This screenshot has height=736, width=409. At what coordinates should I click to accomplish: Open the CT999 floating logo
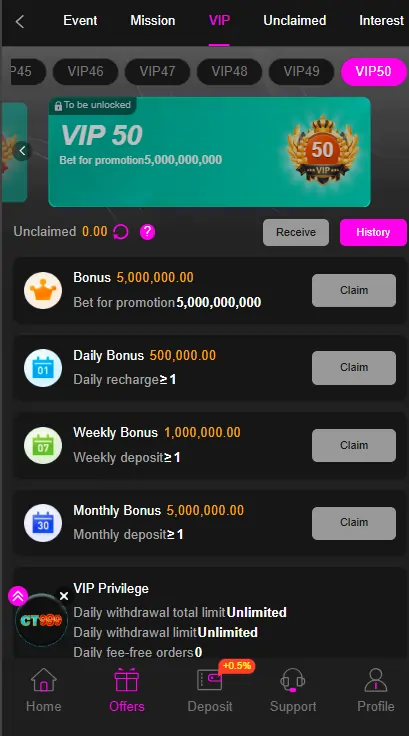(x=41, y=621)
